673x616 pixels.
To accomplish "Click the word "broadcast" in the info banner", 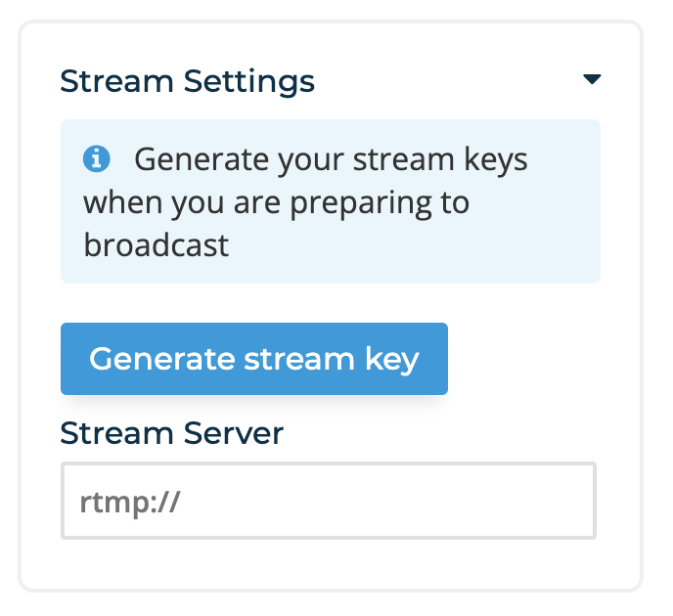I will tap(157, 245).
